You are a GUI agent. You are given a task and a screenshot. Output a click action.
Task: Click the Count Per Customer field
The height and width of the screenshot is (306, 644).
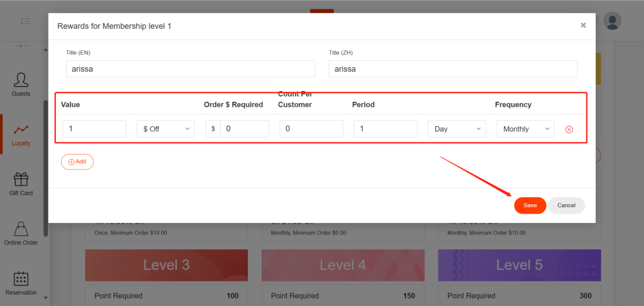(x=311, y=129)
